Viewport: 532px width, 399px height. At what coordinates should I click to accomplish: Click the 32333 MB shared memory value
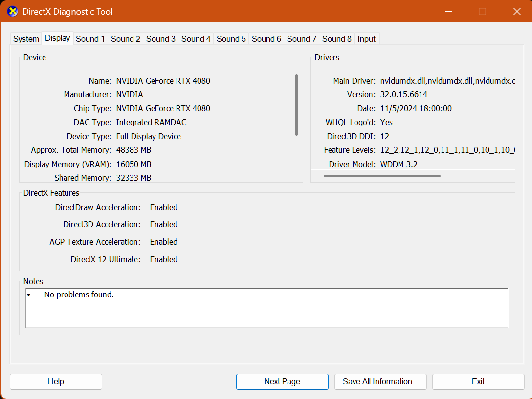click(133, 178)
